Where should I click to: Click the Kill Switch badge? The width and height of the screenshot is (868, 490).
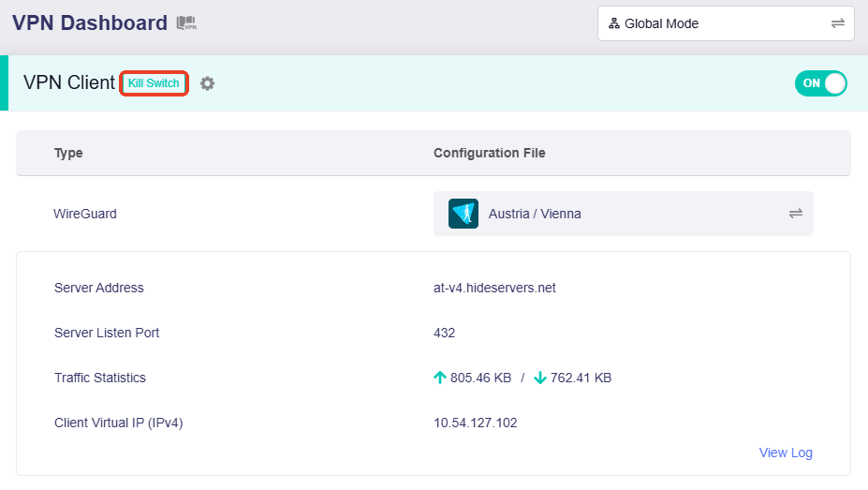pos(154,83)
